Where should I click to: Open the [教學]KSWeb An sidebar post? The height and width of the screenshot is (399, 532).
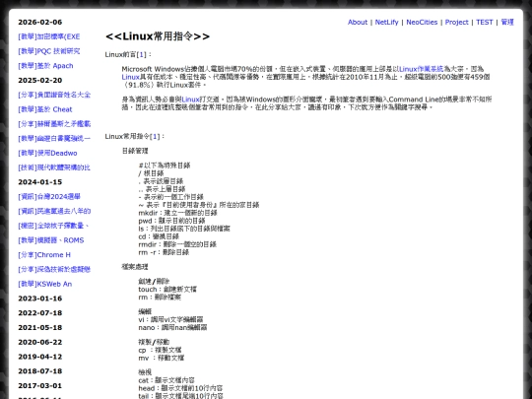(x=44, y=284)
